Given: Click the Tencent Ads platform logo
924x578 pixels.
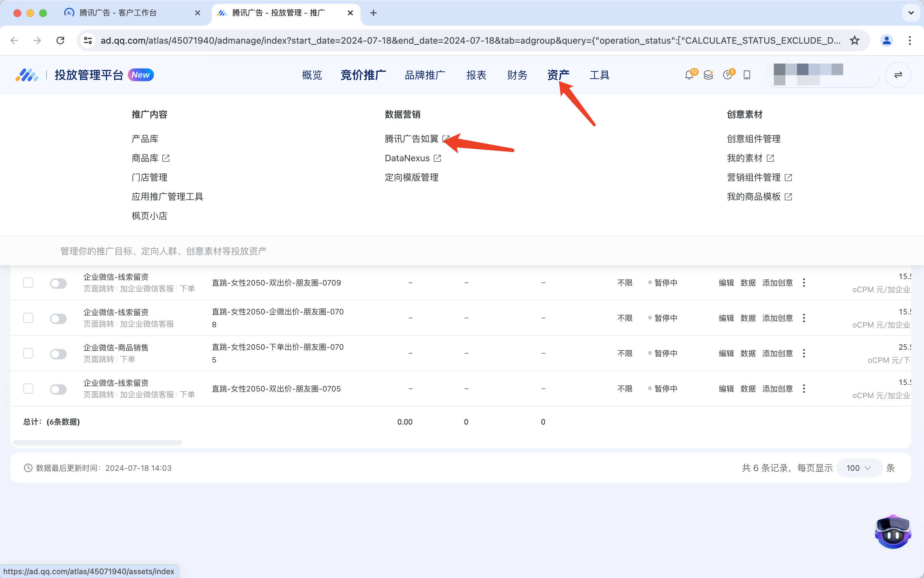Looking at the screenshot, I should 27,75.
